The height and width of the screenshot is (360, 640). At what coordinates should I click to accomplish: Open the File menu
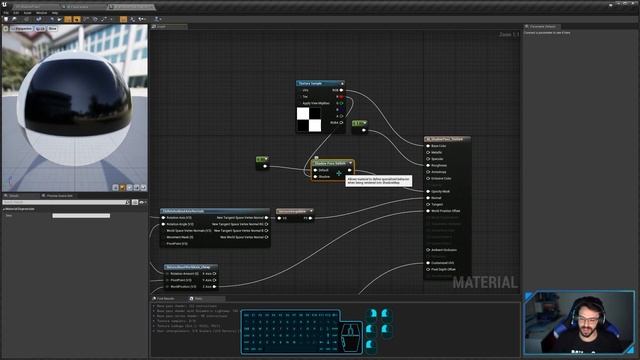pyautogui.click(x=6, y=13)
